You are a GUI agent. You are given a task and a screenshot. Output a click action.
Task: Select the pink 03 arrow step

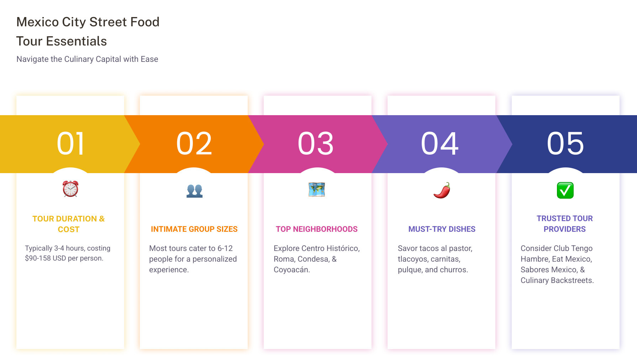[316, 144]
